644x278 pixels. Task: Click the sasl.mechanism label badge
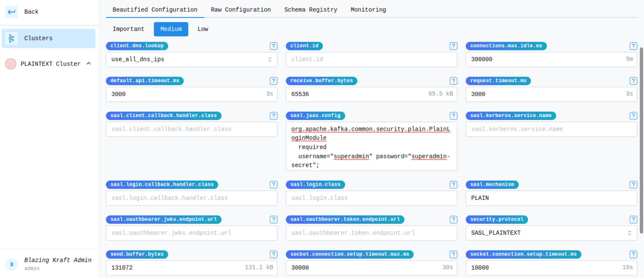(x=492, y=185)
